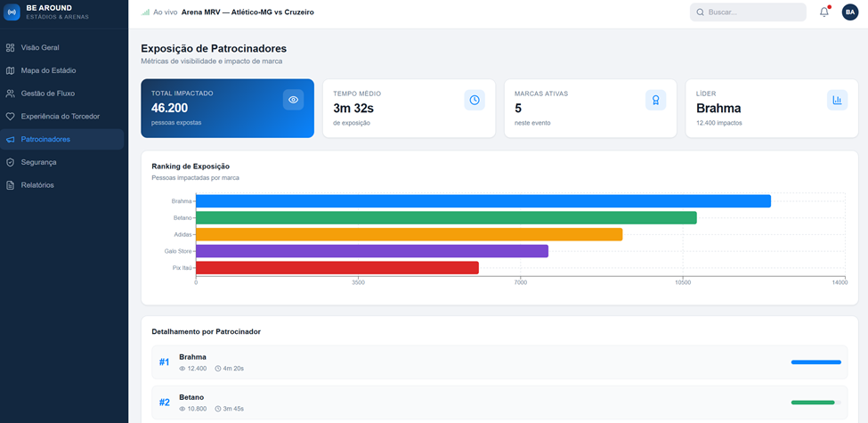Click the Galo Store axis label
868x423 pixels.
(178, 251)
